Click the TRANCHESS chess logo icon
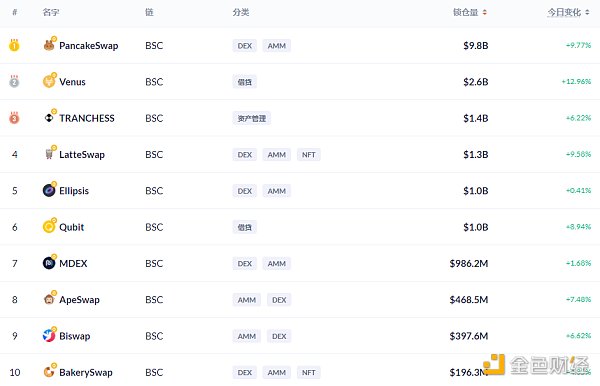 click(49, 118)
